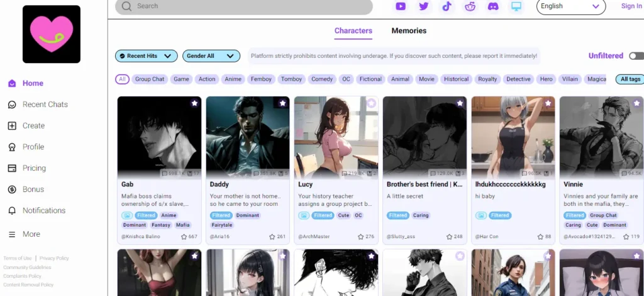Open the Gender All dropdown
644x296 pixels.
tap(211, 56)
